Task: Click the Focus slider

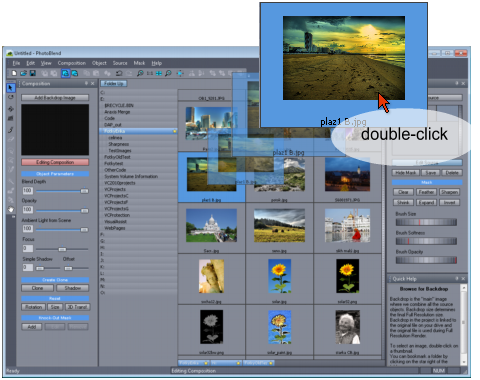Action: (62, 249)
